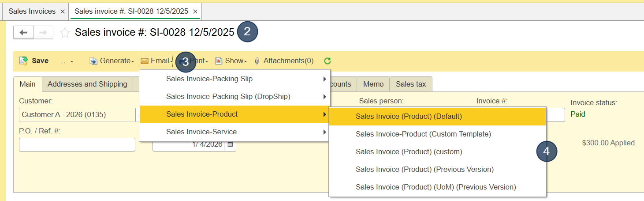The image size is (644, 201).
Task: Expand the Show dropdown menu
Action: [231, 61]
